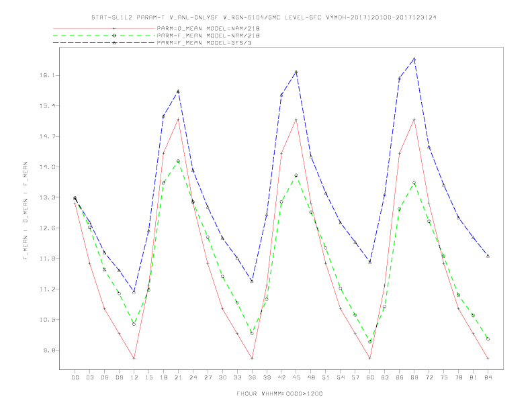Click x-axis tick label 09
532x411 pixels.
point(119,377)
